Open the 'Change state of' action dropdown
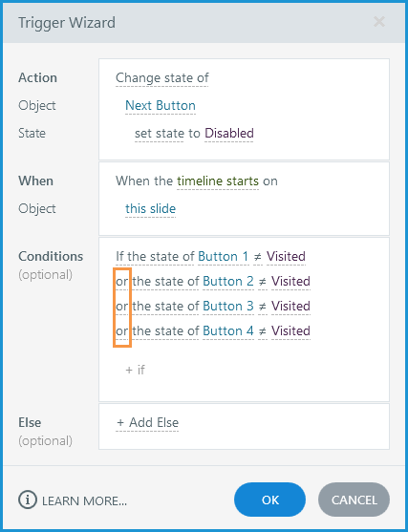 point(161,78)
